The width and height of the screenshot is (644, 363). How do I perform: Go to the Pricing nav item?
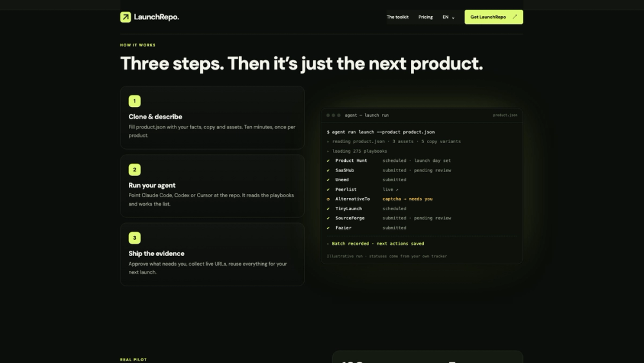click(x=425, y=17)
